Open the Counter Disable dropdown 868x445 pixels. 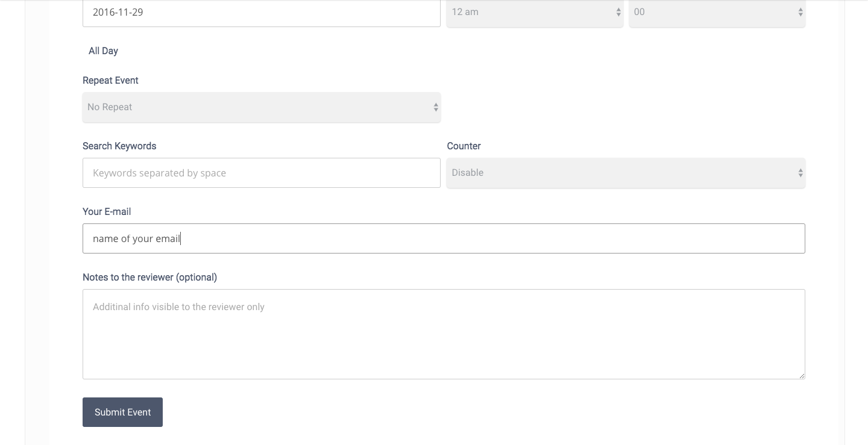(x=626, y=173)
